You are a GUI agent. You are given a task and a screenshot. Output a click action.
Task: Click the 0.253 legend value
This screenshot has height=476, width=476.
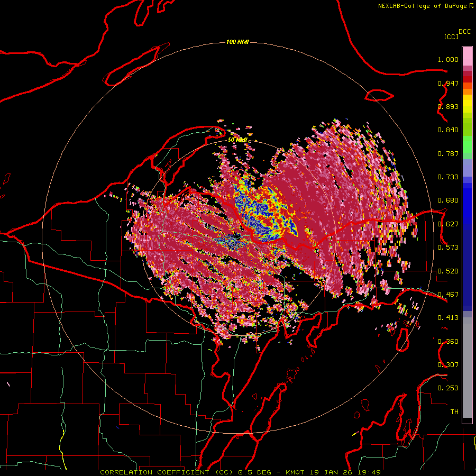pyautogui.click(x=448, y=388)
